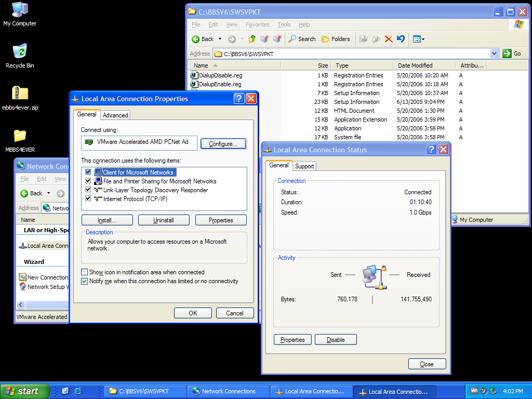The height and width of the screenshot is (399, 532).
Task: Expand the Explorer address bar dropdown
Action: 494,54
